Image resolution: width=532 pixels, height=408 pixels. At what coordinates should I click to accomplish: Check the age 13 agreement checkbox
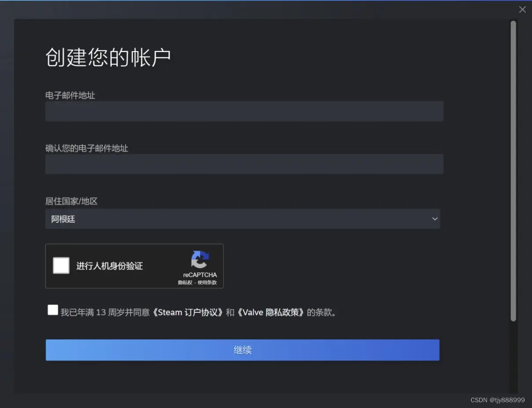tap(52, 309)
